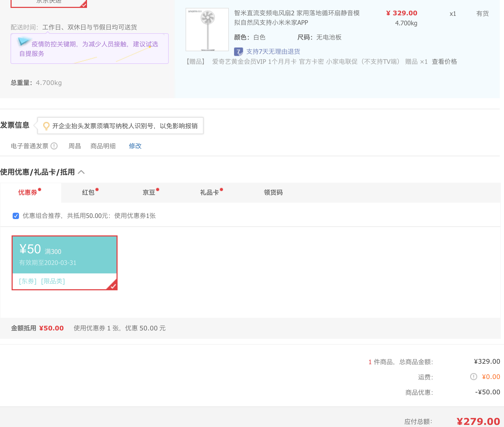Click the 开企业抬头发票 taxpayer ID tip text
Screen dimensions: 504x427
125,126
